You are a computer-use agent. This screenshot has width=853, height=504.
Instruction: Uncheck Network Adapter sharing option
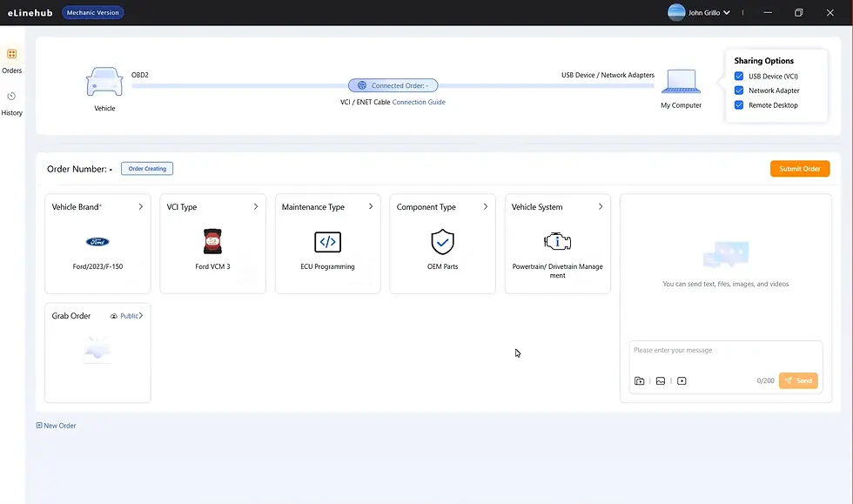coord(739,91)
